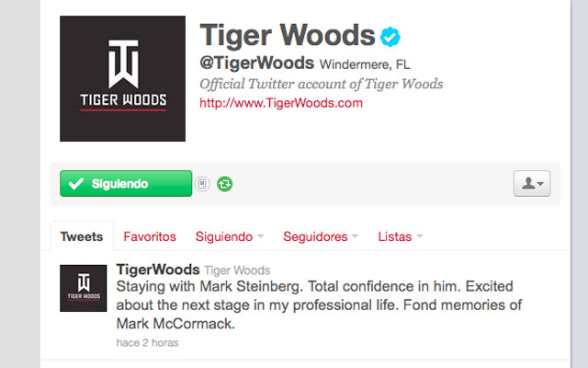The width and height of the screenshot is (588, 368).
Task: Switch to the Favoritos tab
Action: click(150, 236)
